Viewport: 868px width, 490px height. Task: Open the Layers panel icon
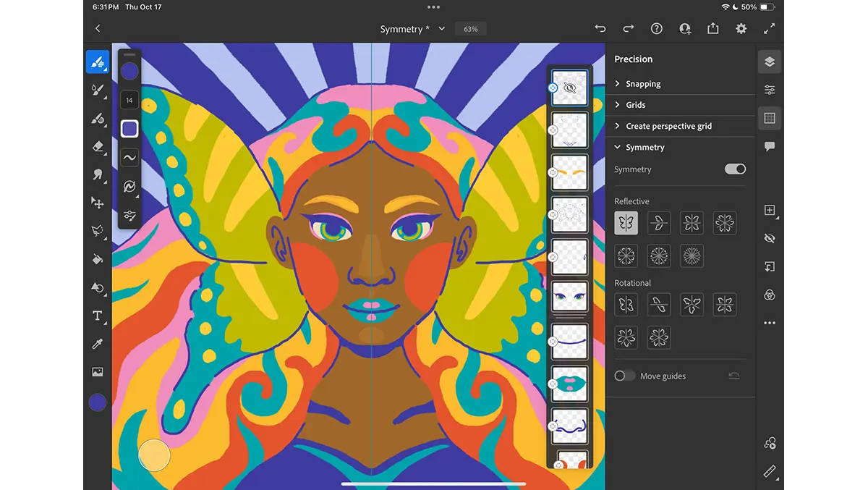(x=770, y=62)
